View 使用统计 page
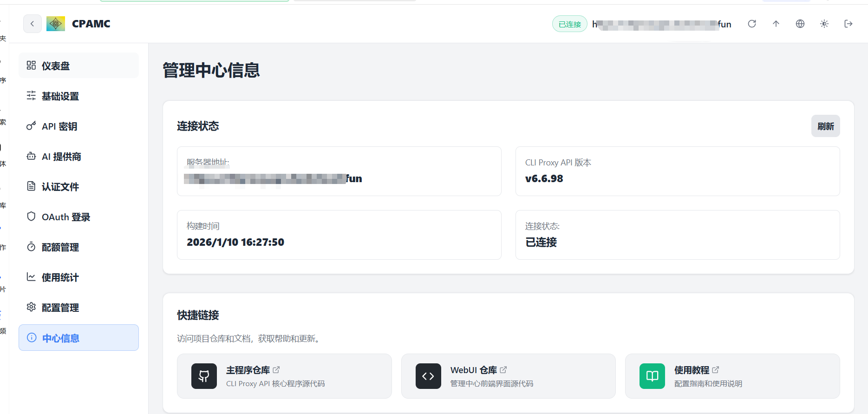868x414 pixels. coord(78,277)
